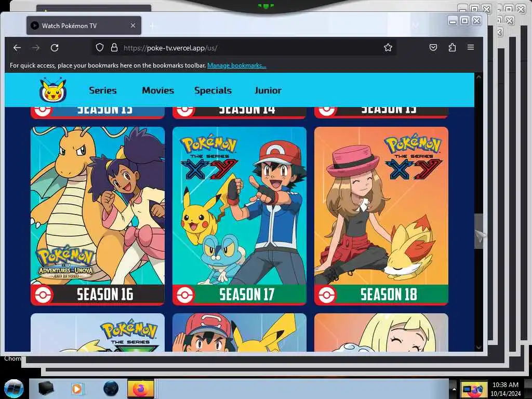Open the bottom-row Lillie season card

[x=381, y=332]
